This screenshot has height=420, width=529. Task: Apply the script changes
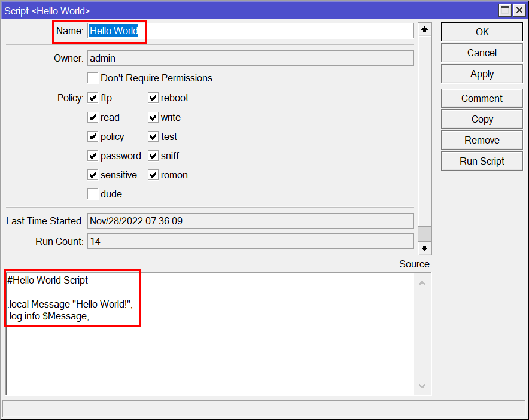[x=482, y=74]
